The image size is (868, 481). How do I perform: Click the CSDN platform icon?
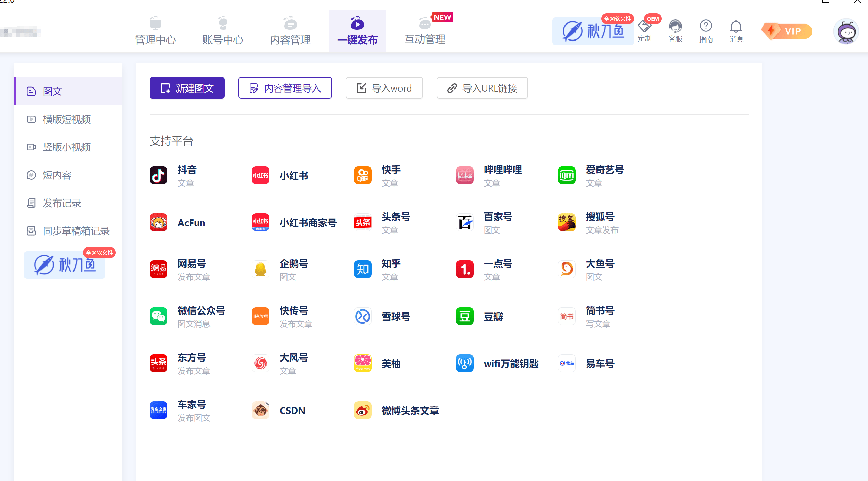coord(261,411)
